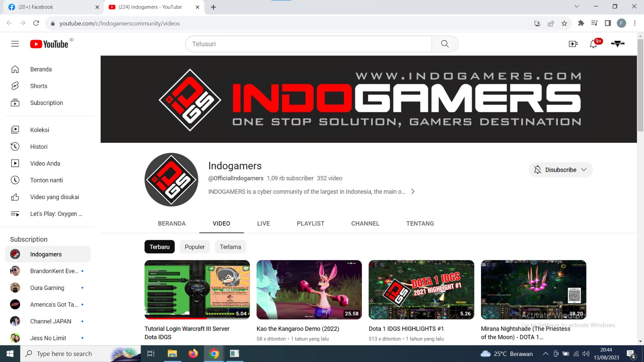
Task: Open the create video icon
Action: (573, 44)
